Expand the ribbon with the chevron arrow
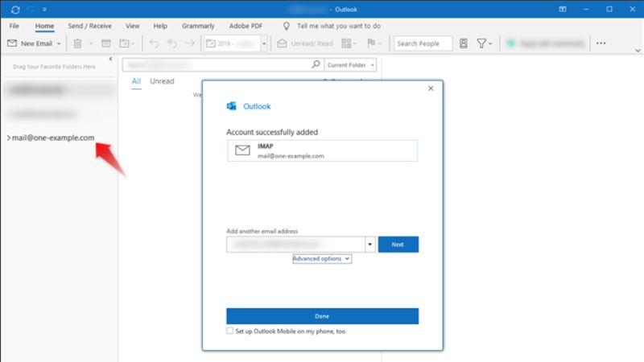This screenshot has height=362, width=644. [638, 51]
